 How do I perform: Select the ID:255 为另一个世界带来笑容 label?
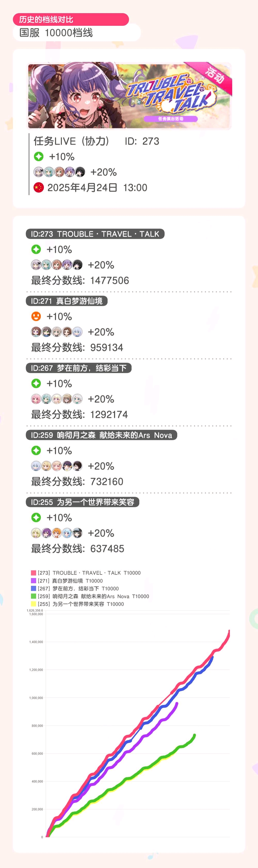coord(83,502)
